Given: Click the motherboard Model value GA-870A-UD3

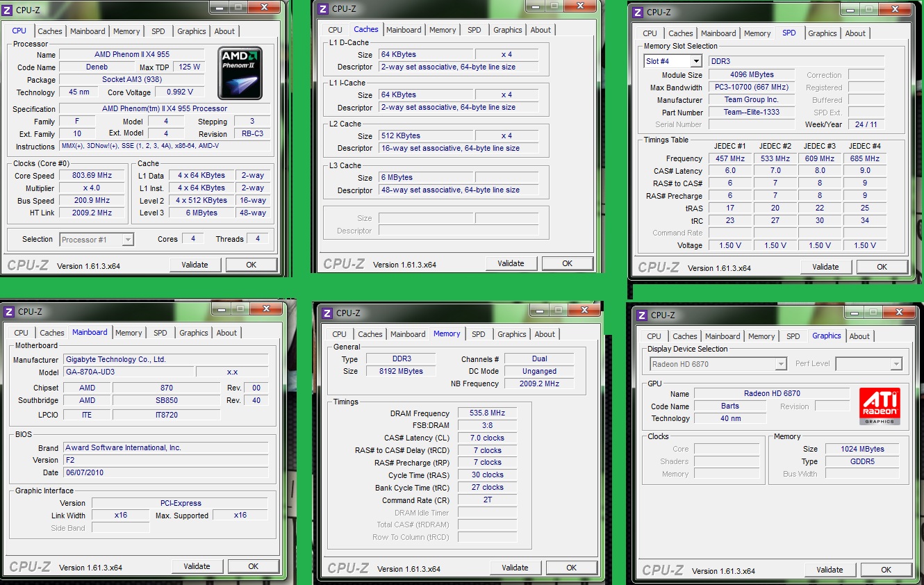Looking at the screenshot, I should point(128,372).
